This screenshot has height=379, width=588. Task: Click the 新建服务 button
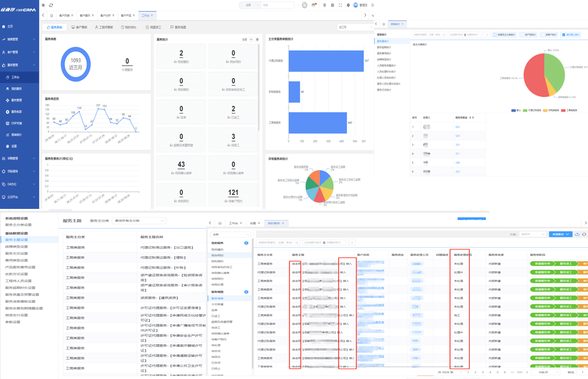(559, 234)
